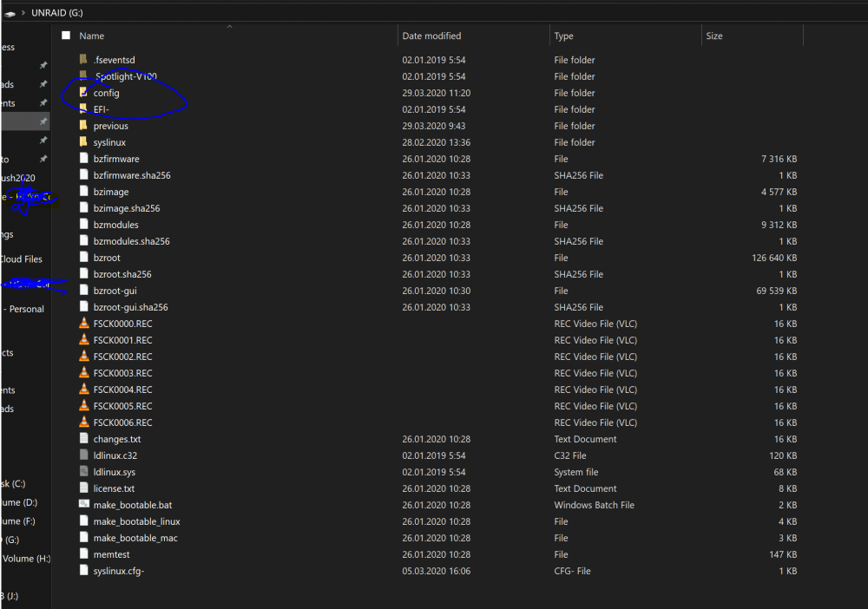This screenshot has height=609, width=868.
Task: Click System file type of ldlinux.sys
Action: tap(576, 473)
